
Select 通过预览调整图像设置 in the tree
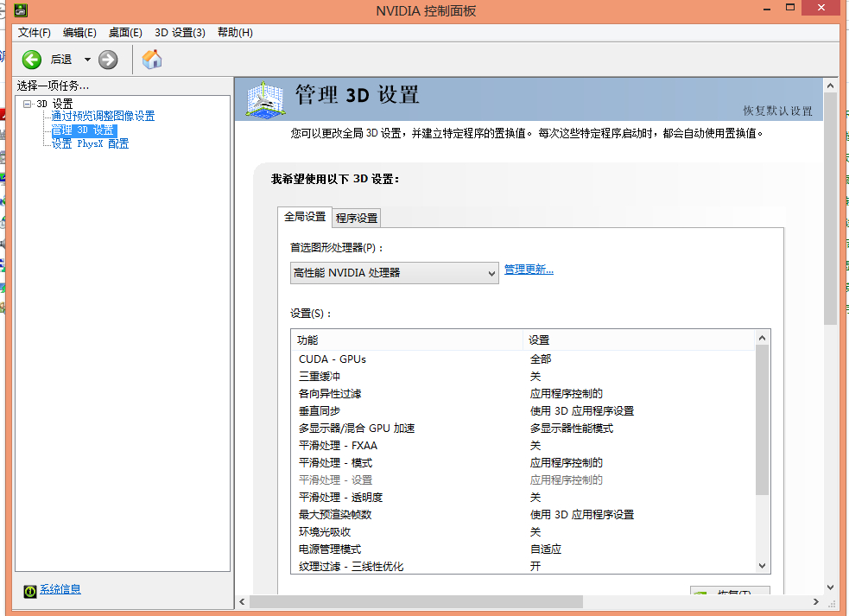click(103, 116)
